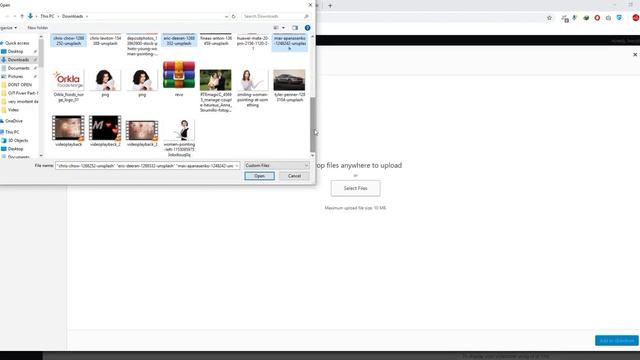Select huawei-mate-20-pro file name

tap(252, 43)
